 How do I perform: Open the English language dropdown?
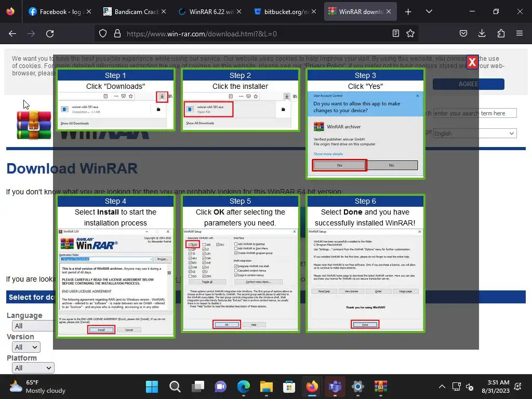point(475,134)
